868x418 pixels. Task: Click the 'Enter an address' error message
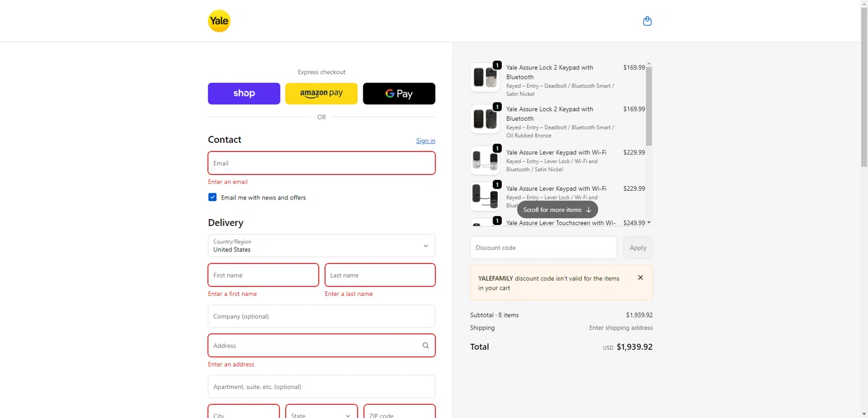[231, 365]
